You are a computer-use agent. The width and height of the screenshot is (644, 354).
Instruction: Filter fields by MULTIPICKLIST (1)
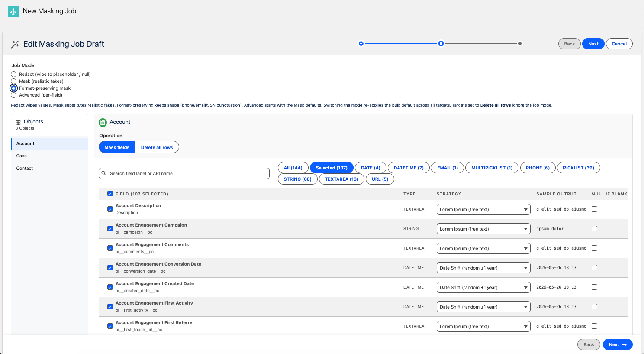point(492,168)
